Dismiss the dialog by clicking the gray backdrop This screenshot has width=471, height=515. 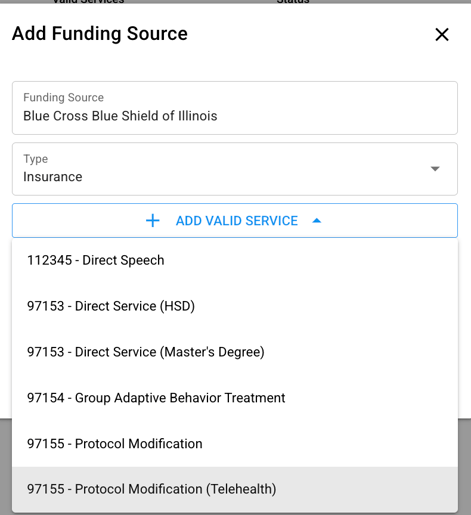(x=465, y=467)
